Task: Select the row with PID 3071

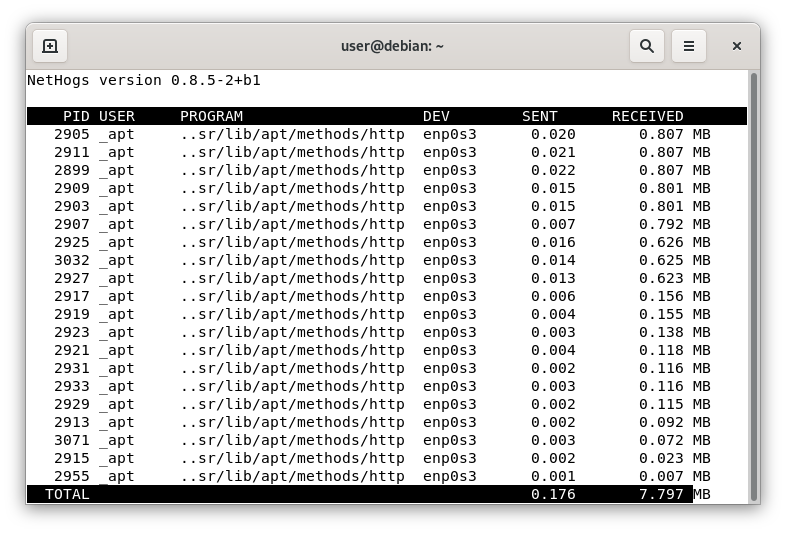Action: [x=387, y=440]
